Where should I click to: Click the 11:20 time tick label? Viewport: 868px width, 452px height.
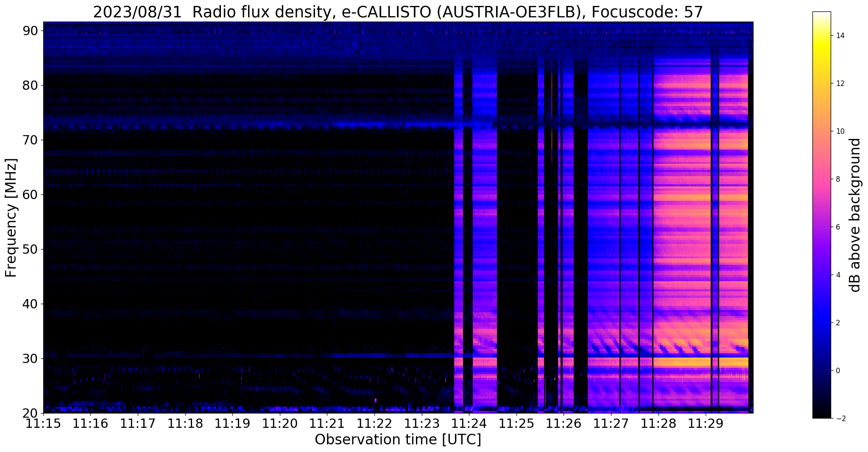tap(280, 424)
